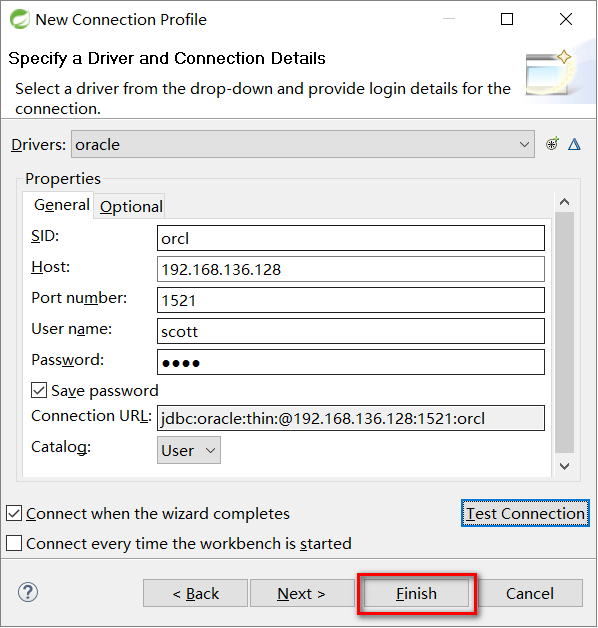
Task: Click the "Specify a Driver and Connection Details" heading
Action: coord(167,58)
